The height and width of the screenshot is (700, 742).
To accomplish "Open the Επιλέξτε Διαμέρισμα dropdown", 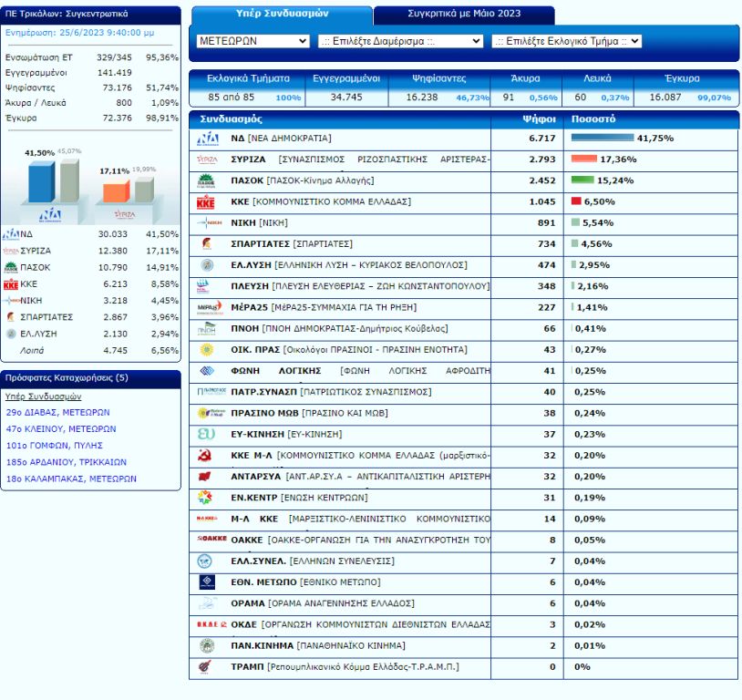I will coord(400,41).
